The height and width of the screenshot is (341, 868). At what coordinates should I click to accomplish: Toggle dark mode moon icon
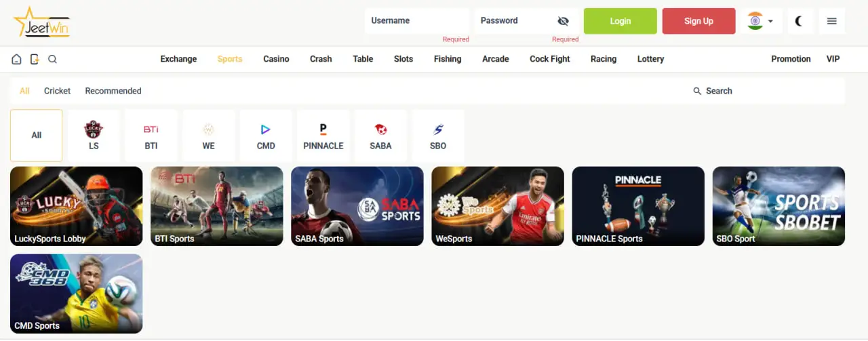(800, 21)
